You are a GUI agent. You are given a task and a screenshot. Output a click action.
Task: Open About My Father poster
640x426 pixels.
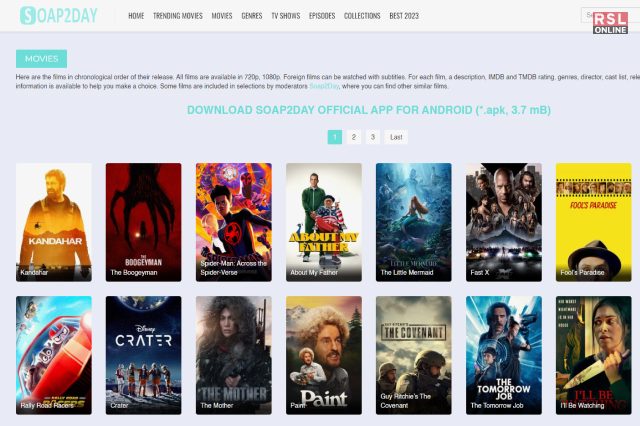click(324, 222)
